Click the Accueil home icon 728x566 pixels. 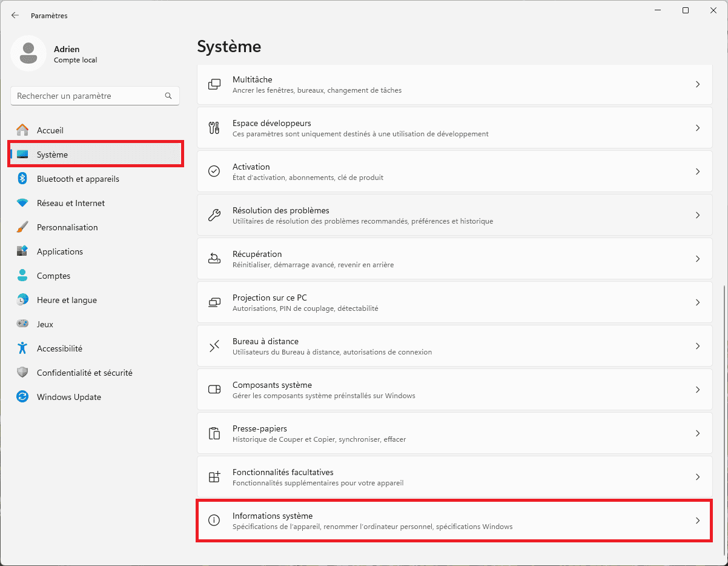[x=22, y=130]
